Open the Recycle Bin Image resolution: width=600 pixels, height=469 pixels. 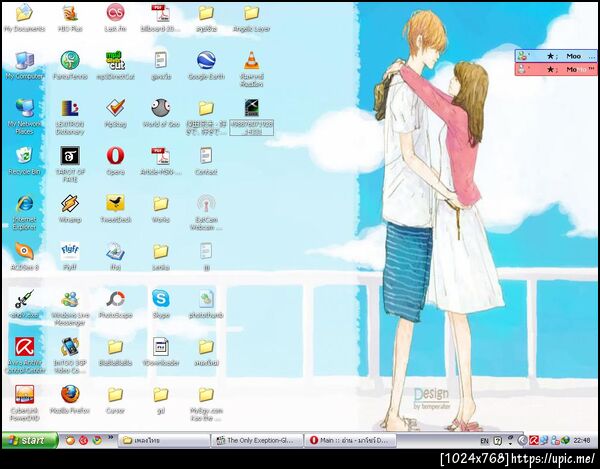tap(24, 161)
